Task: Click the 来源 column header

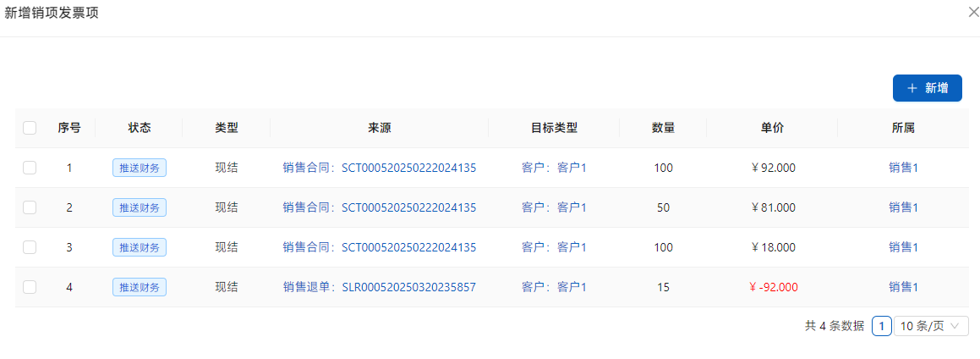Action: pos(379,128)
